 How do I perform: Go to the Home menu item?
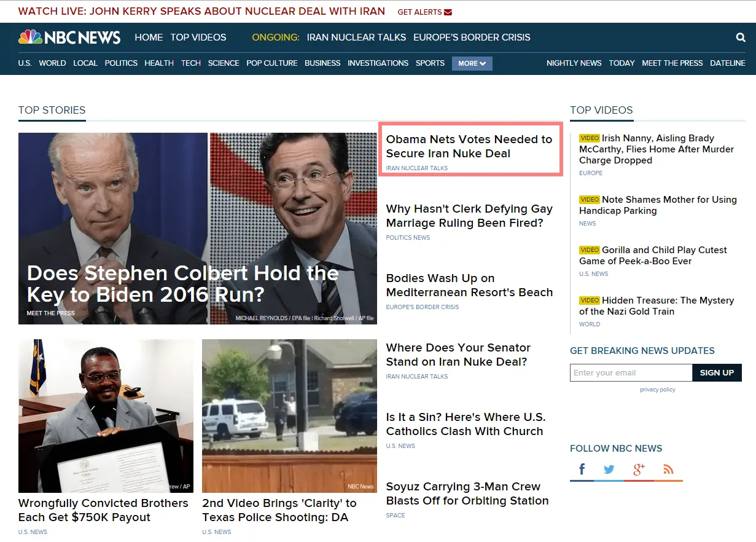pyautogui.click(x=149, y=37)
